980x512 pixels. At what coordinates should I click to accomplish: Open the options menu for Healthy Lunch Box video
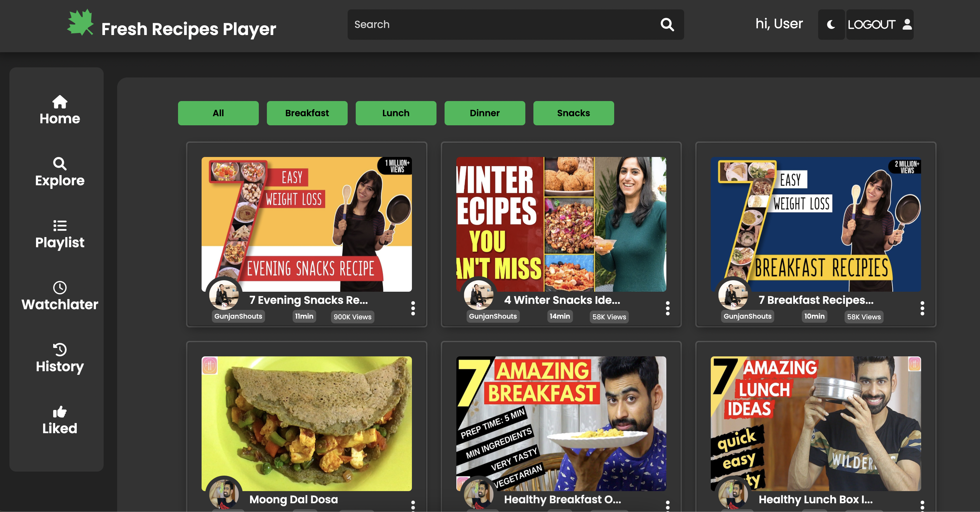(x=922, y=506)
